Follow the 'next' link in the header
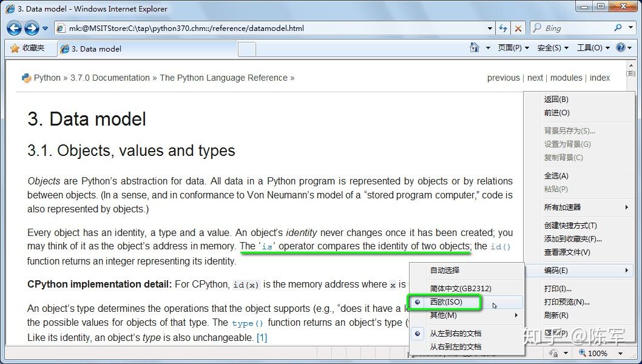 535,78
